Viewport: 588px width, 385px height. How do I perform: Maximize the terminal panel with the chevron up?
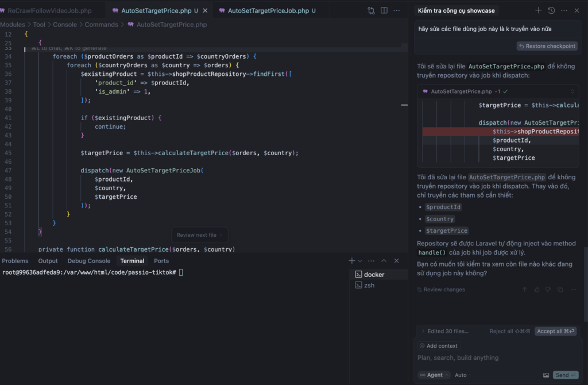pyautogui.click(x=384, y=261)
